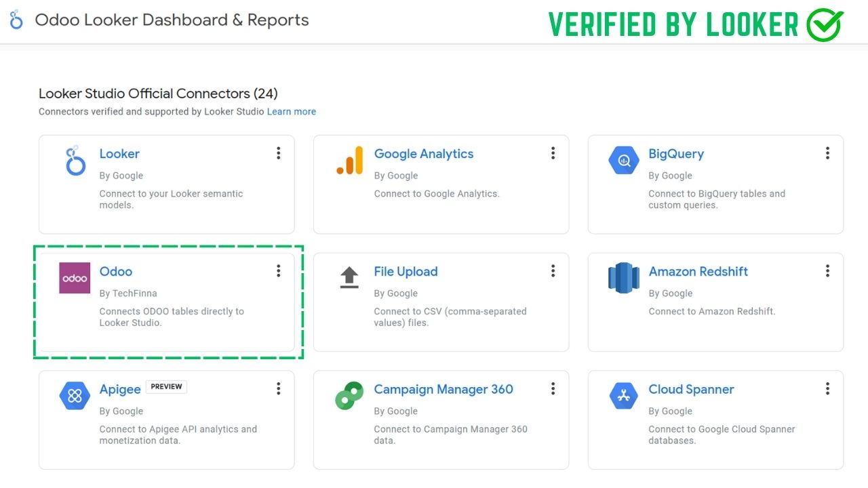Open the Odoo connector title link
The image size is (868, 488).
pyautogui.click(x=116, y=271)
